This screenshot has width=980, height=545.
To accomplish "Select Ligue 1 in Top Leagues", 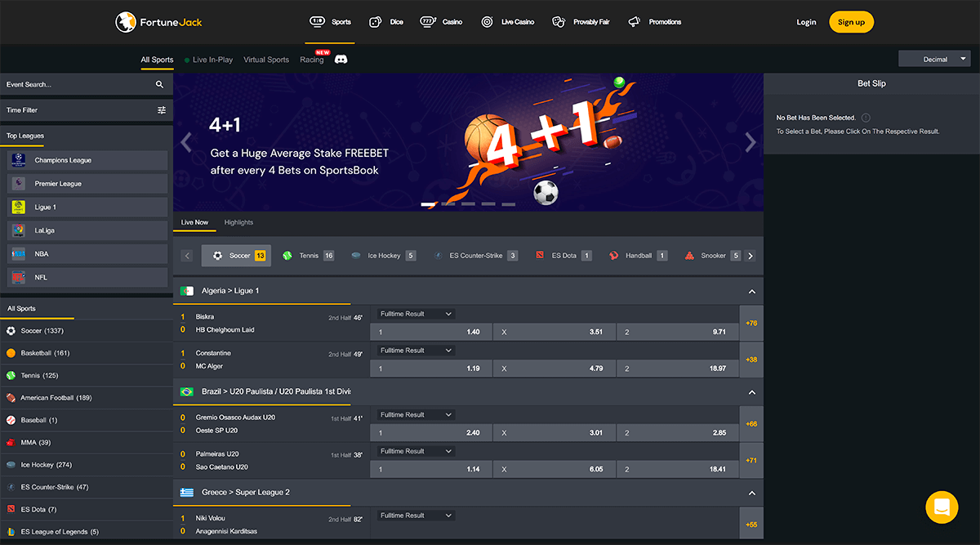I will tap(88, 208).
